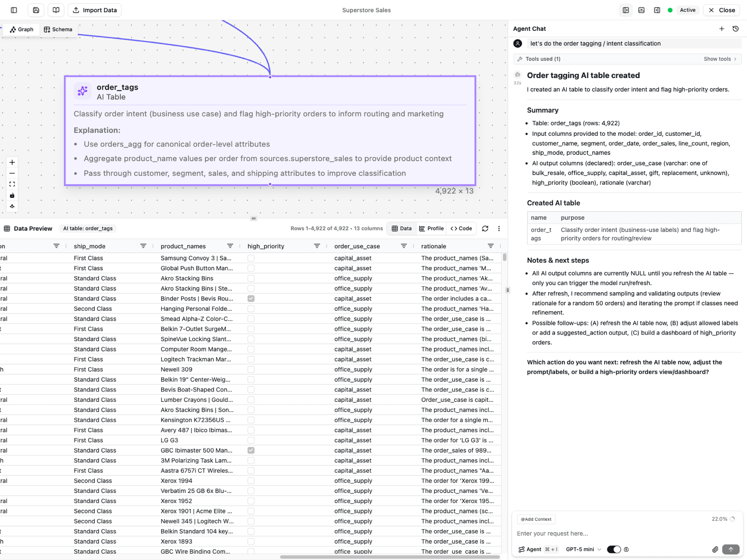Open the chat history icon

735,29
